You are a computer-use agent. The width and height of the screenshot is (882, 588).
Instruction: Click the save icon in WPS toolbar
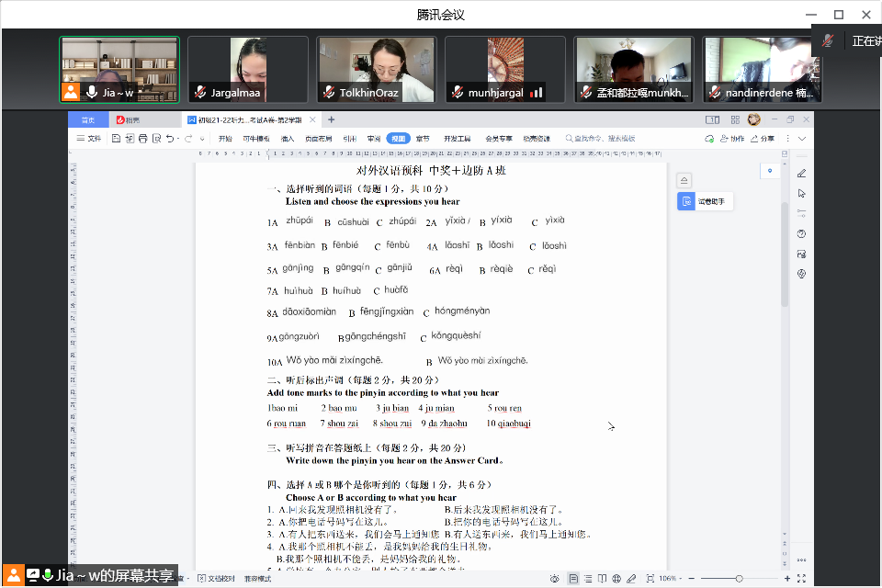(117, 139)
